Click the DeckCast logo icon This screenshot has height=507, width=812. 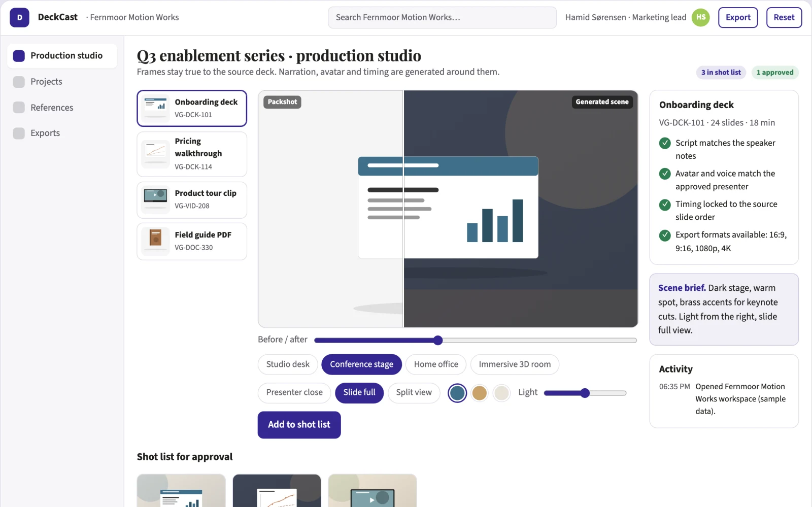coord(19,17)
